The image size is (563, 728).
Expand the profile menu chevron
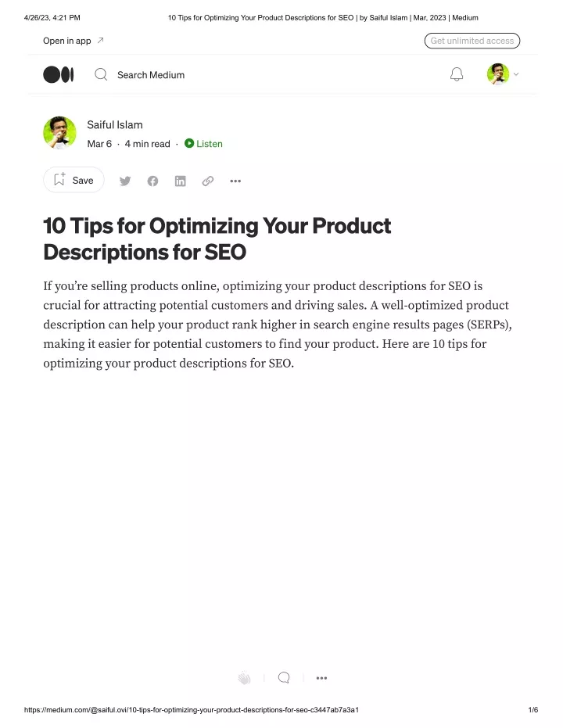pos(516,74)
